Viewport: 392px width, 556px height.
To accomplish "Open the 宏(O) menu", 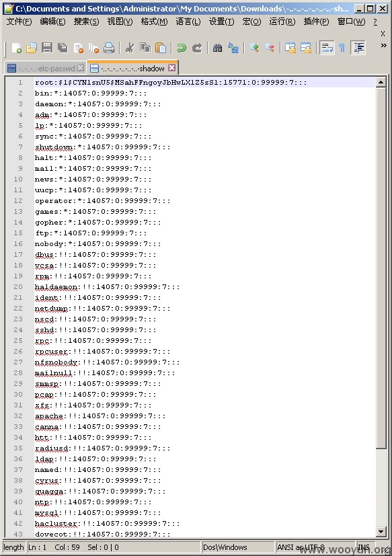I will pos(251,22).
